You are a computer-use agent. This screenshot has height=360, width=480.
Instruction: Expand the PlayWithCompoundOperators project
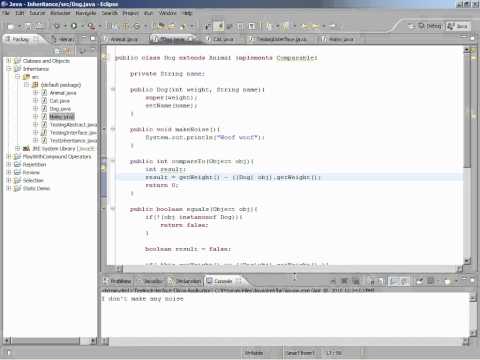[9, 156]
